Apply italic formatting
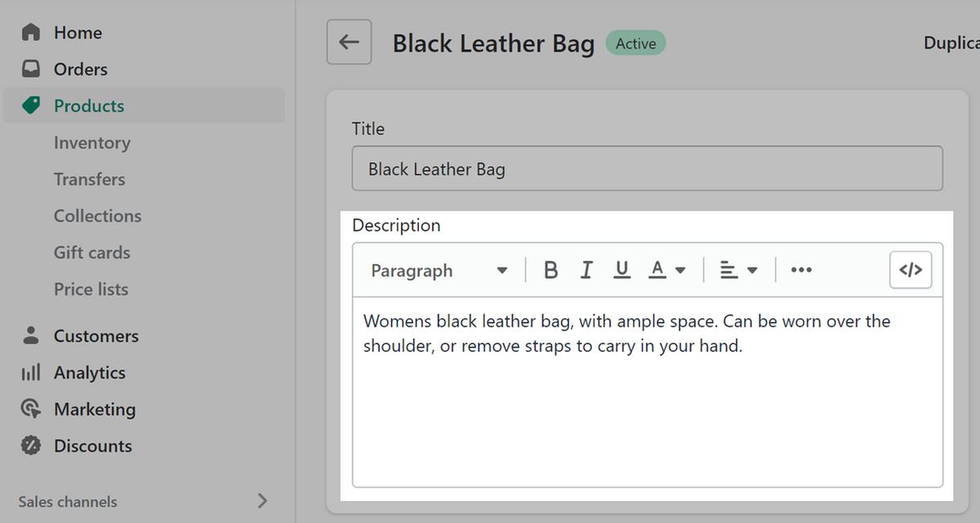 click(x=586, y=269)
